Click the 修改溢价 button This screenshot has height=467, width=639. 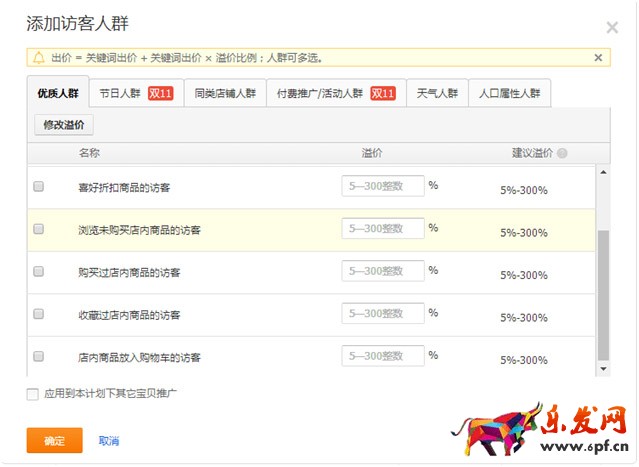[x=64, y=125]
